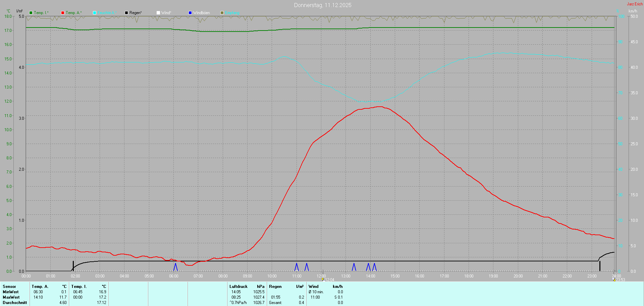Click the 'MaxWert' row label
Screen dimensions: 644x306
pos(11,297)
